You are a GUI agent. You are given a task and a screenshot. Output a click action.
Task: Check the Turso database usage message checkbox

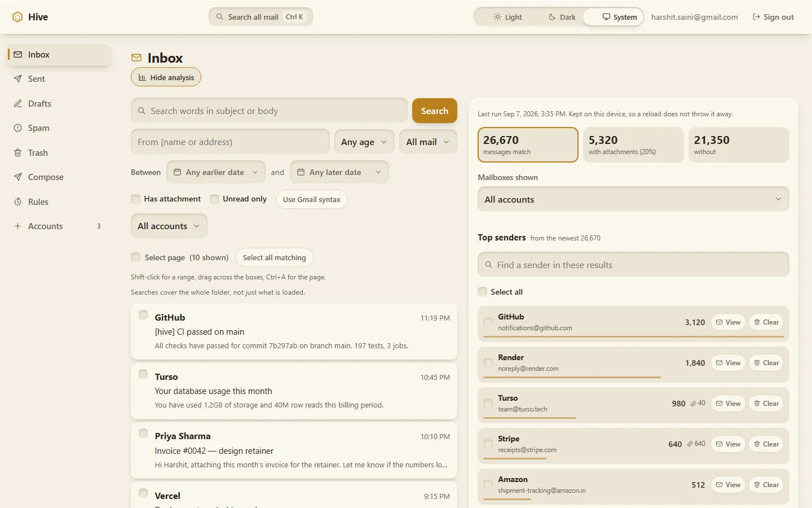(143, 374)
